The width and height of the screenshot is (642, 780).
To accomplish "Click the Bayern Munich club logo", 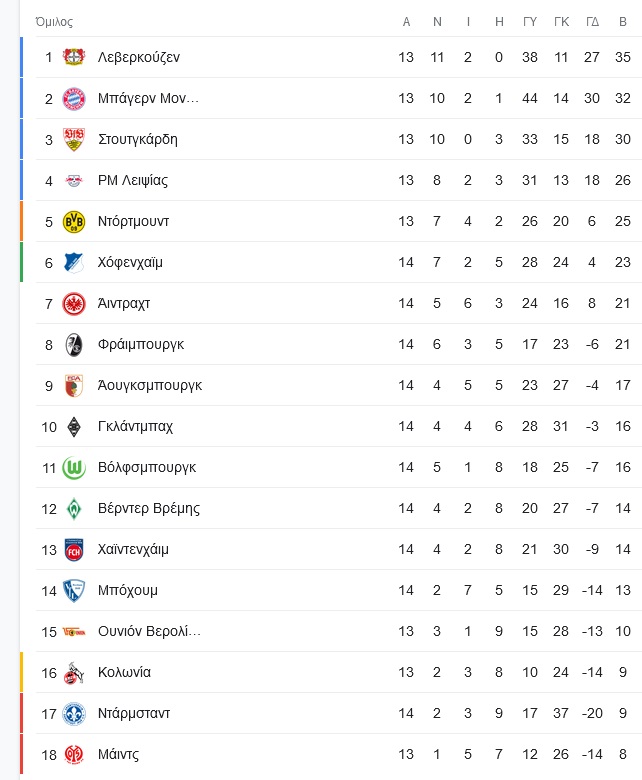I will (x=74, y=98).
